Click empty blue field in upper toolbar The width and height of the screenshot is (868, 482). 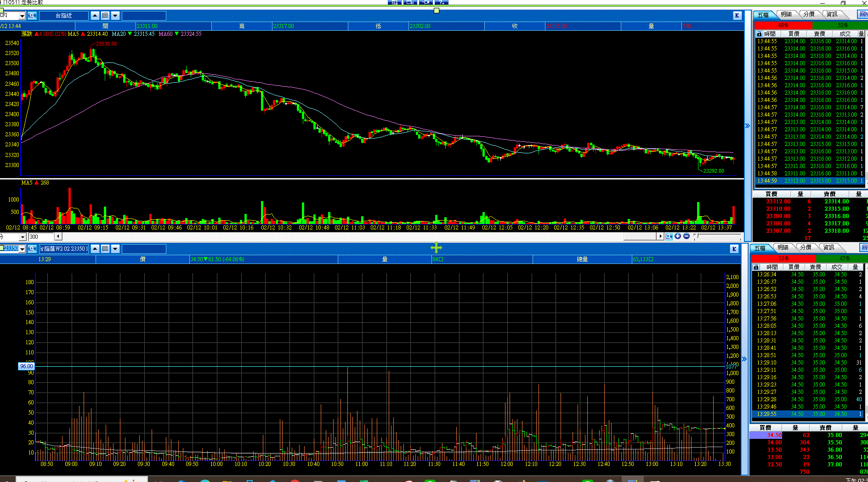click(x=144, y=16)
